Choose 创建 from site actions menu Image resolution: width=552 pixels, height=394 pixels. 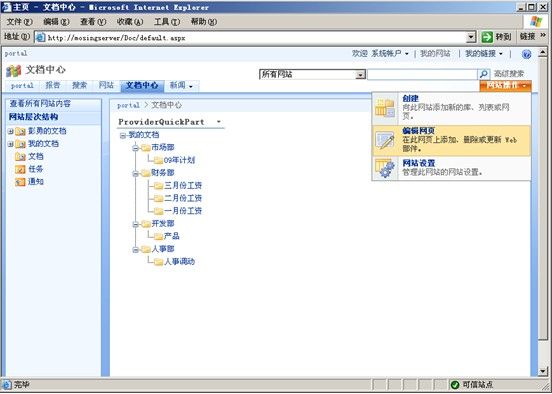[451, 107]
